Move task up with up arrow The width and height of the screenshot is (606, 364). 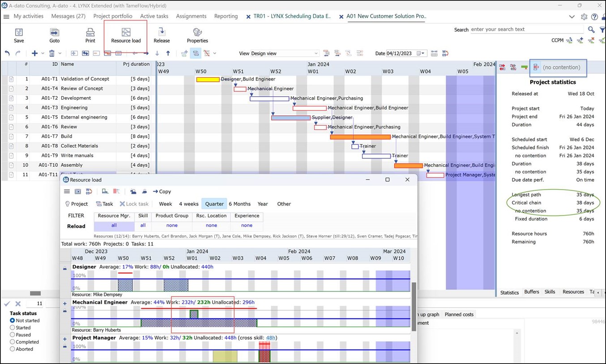(x=168, y=53)
